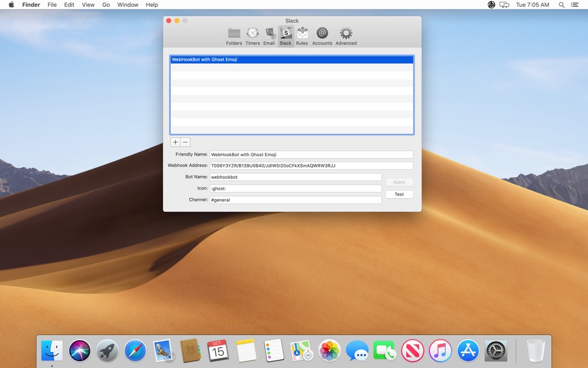The image size is (588, 368).
Task: Open the File menu
Action: tap(52, 4)
